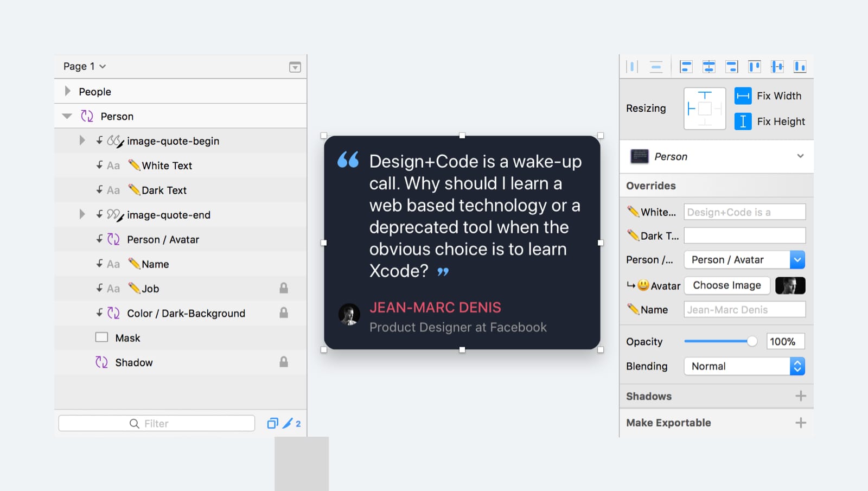This screenshot has width=868, height=491.
Task: Unlock the Color / Dark-Background layer padlock
Action: pyautogui.click(x=284, y=313)
